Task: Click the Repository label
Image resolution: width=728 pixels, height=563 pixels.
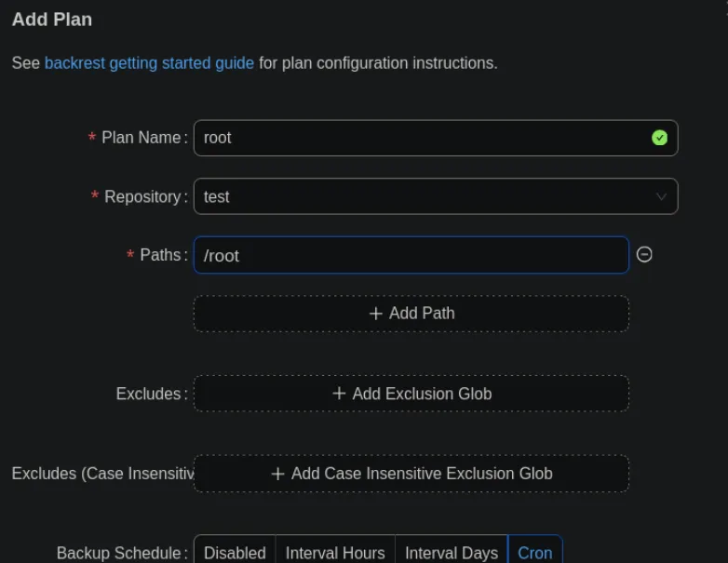Action: tap(142, 196)
